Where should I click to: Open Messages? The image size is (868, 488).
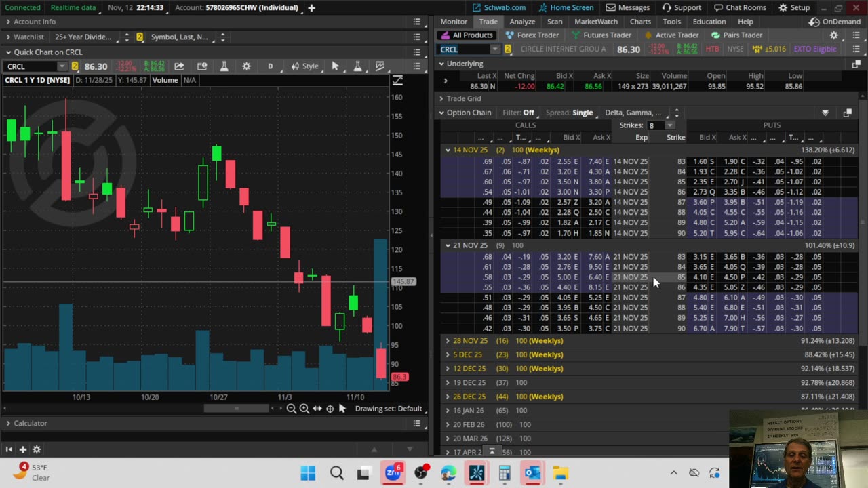pos(628,8)
